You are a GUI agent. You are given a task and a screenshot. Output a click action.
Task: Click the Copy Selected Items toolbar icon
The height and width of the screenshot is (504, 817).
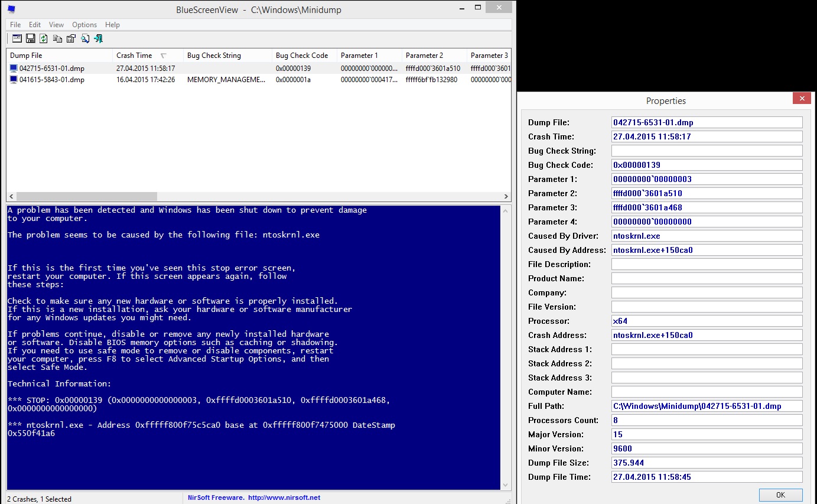click(57, 38)
